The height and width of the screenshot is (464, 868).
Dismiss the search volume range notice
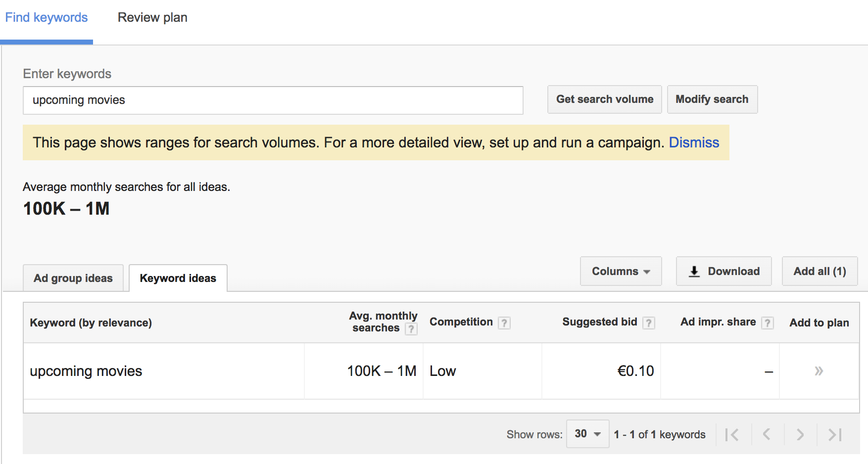tap(693, 143)
